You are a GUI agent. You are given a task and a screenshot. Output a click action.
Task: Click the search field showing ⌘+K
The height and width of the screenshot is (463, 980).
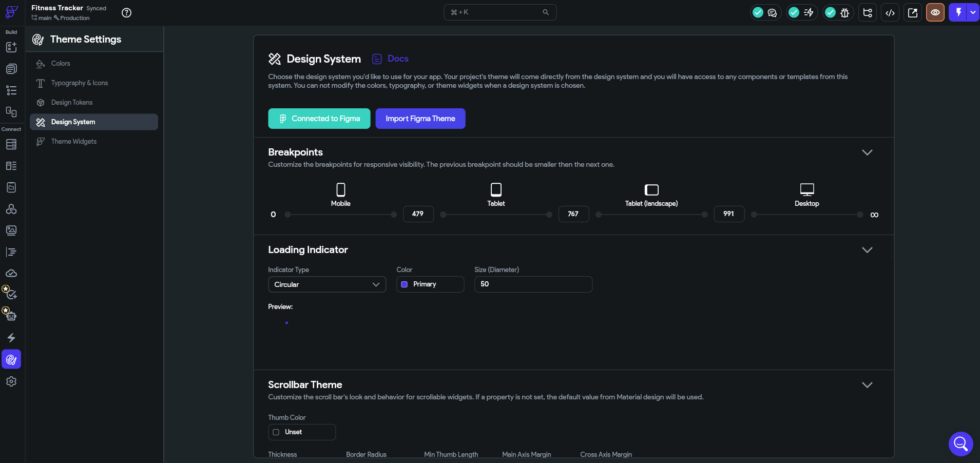[x=500, y=12]
